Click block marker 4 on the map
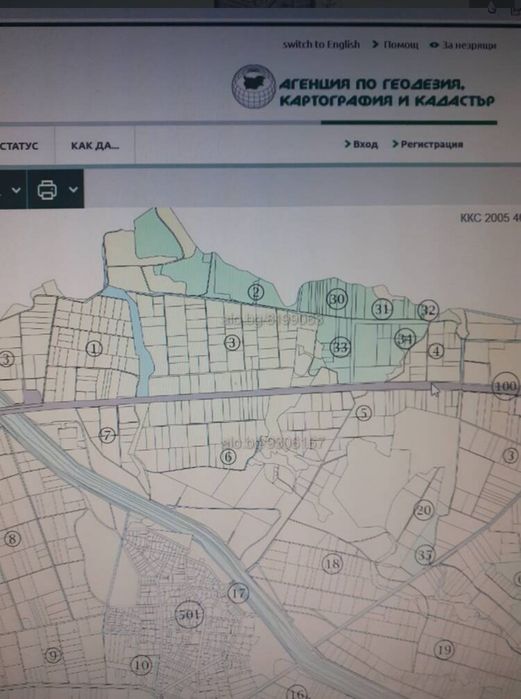Image resolution: width=521 pixels, height=699 pixels. point(436,351)
